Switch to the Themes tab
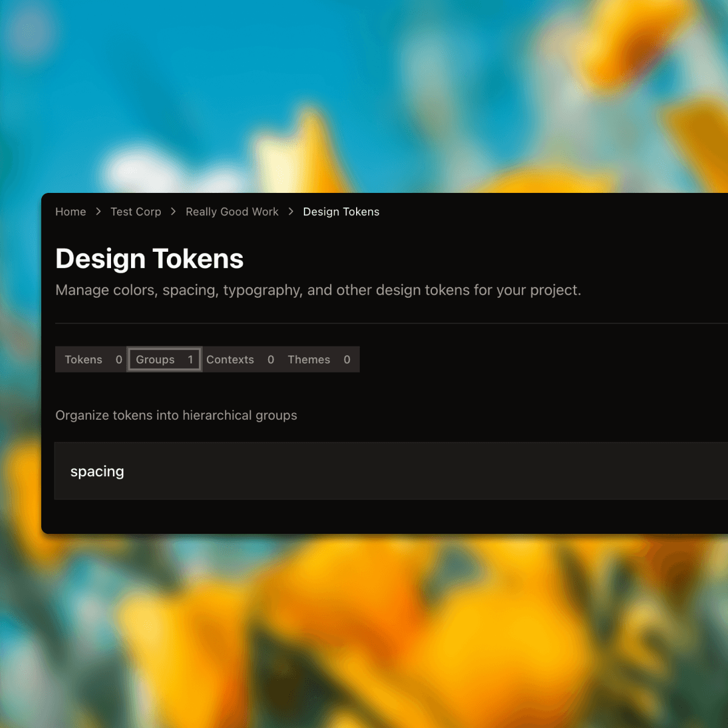Image resolution: width=728 pixels, height=728 pixels. point(309,360)
